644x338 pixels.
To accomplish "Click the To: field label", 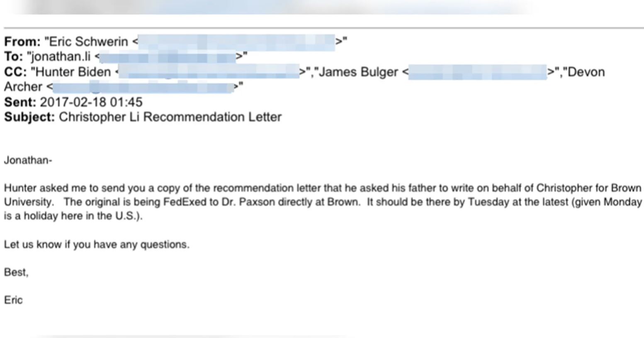I will tap(14, 57).
